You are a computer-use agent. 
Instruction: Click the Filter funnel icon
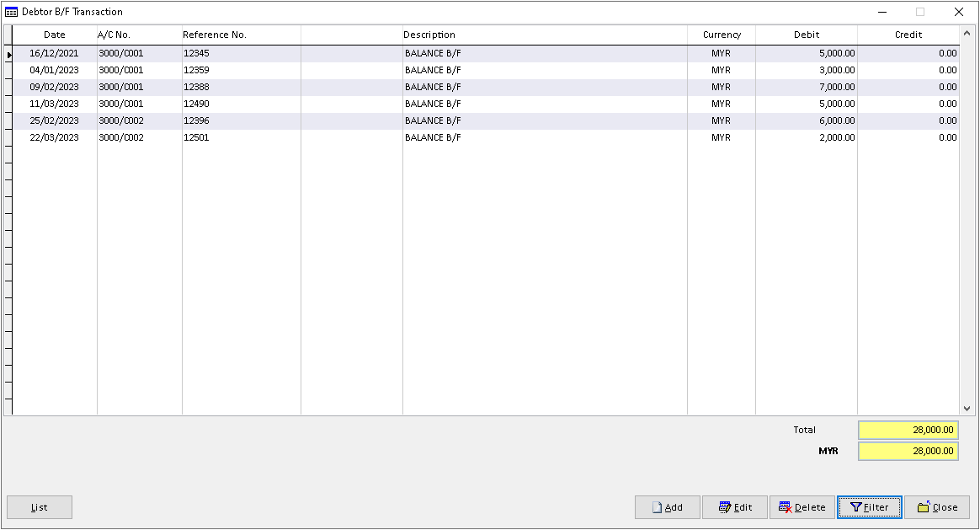[x=857, y=507]
